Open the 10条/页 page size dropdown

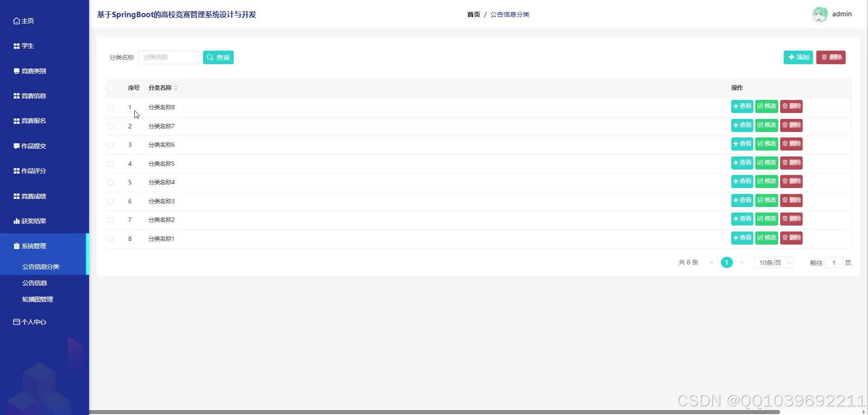[x=774, y=263]
